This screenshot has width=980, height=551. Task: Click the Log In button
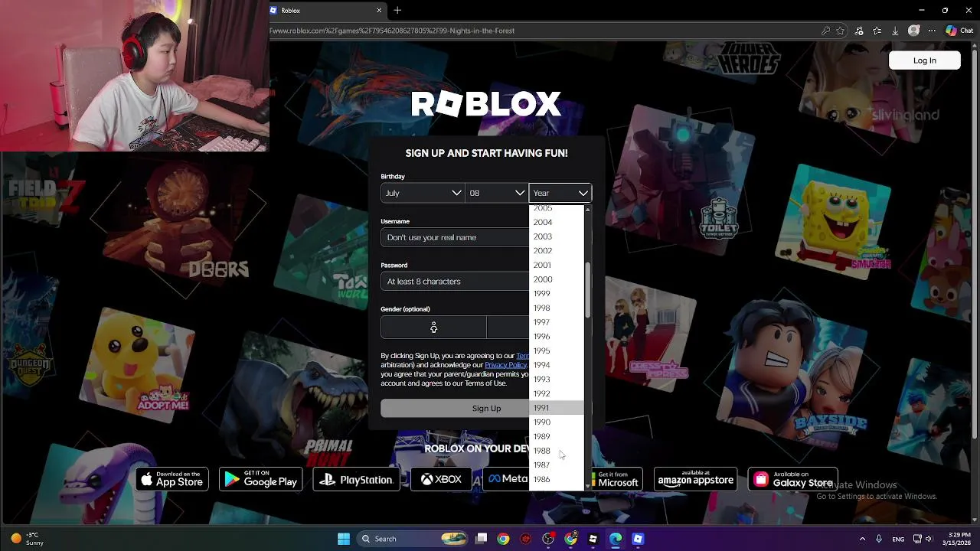tap(924, 60)
